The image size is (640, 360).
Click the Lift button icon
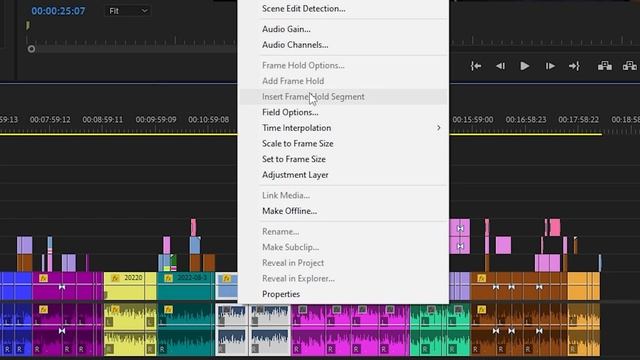[x=604, y=66]
